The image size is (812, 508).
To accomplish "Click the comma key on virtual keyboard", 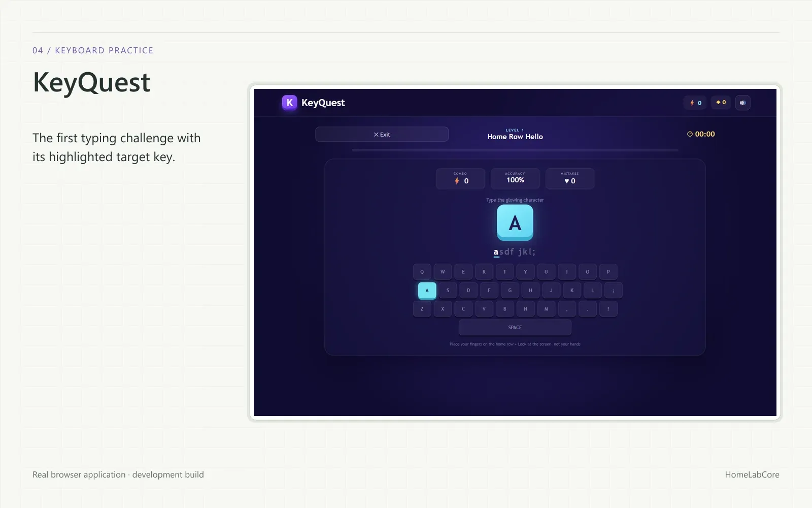I will pos(567,309).
